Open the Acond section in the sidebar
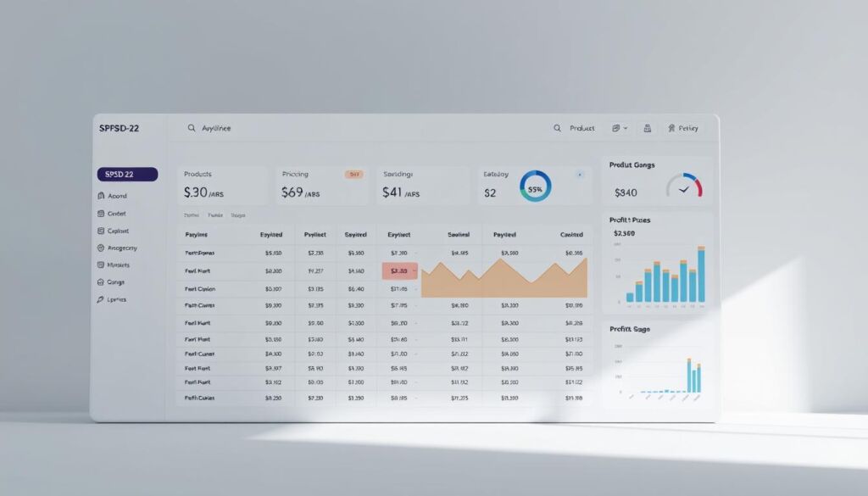Viewport: 868px width, 496px height. (x=114, y=195)
